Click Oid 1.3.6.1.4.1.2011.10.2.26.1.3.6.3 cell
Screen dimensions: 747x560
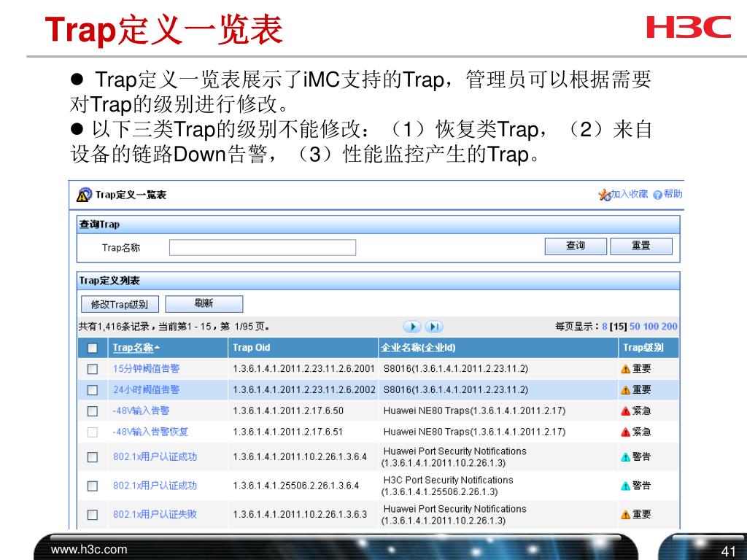point(300,514)
